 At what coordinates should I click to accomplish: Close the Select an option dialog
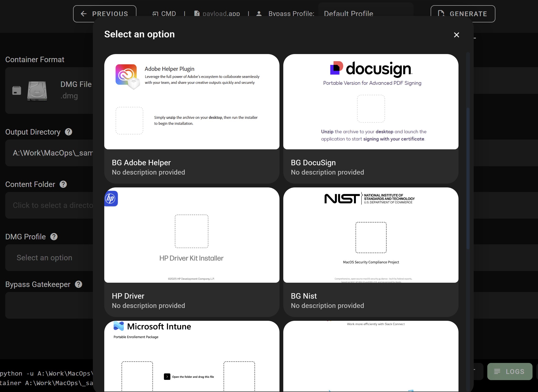click(456, 35)
